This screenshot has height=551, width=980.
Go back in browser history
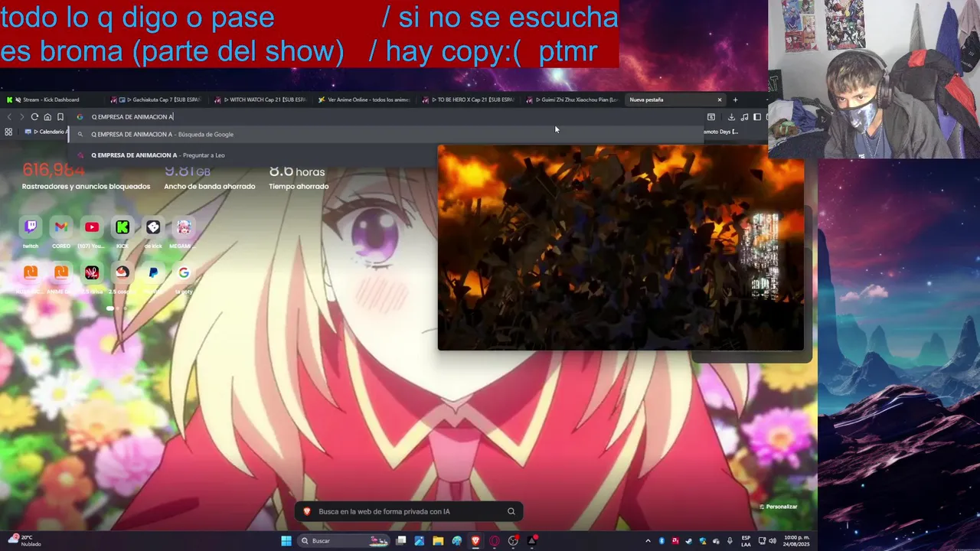9,117
